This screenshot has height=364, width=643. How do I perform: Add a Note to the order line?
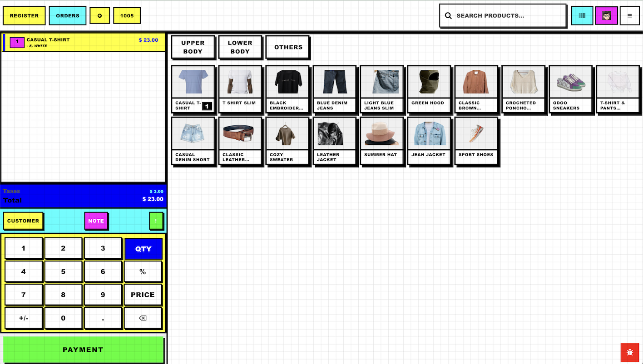pos(96,221)
